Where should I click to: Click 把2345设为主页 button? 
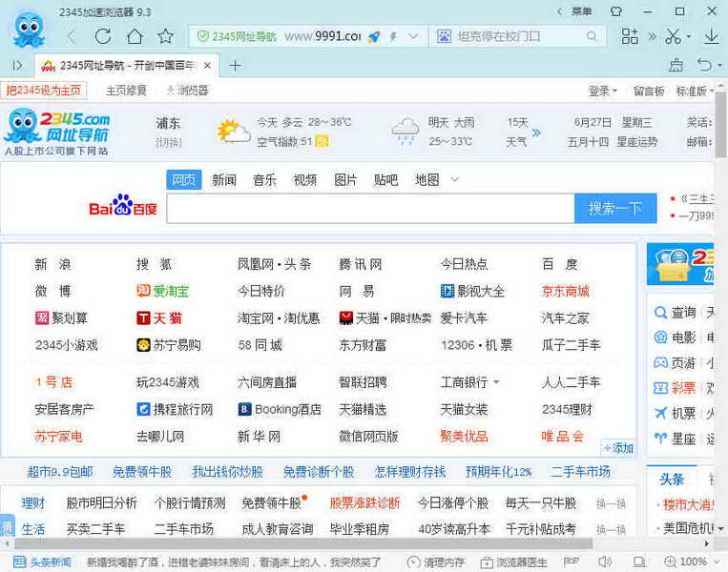(44, 90)
